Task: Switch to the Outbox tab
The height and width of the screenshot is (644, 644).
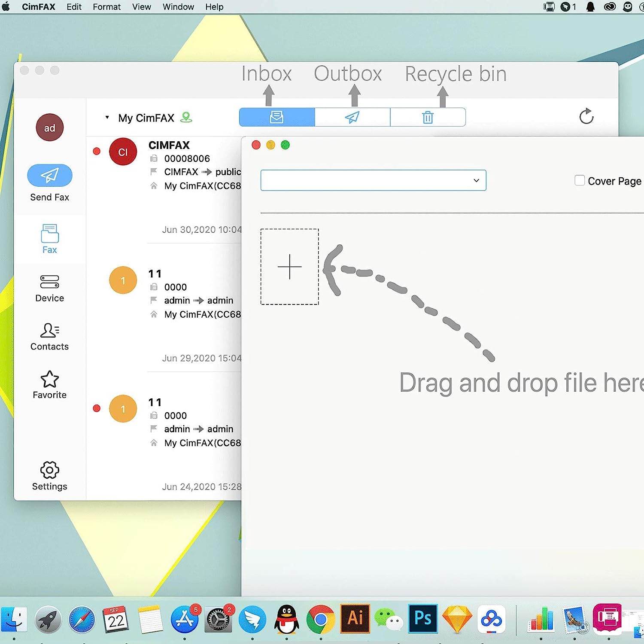Action: coord(352,117)
